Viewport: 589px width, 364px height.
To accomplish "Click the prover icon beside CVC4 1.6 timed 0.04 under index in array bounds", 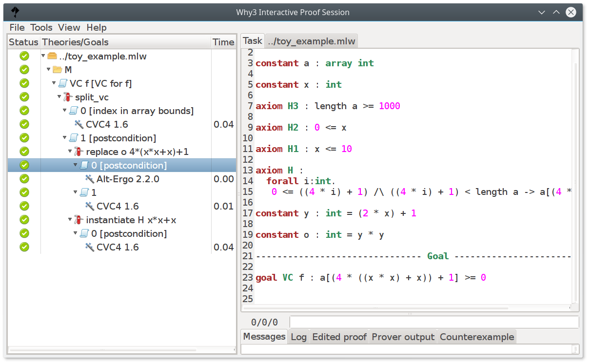I will 79,124.
